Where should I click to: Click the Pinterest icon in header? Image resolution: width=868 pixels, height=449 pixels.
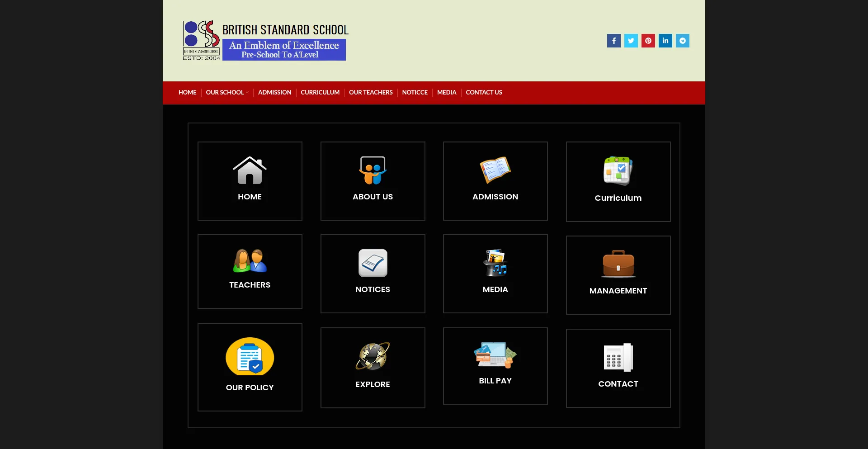(648, 41)
